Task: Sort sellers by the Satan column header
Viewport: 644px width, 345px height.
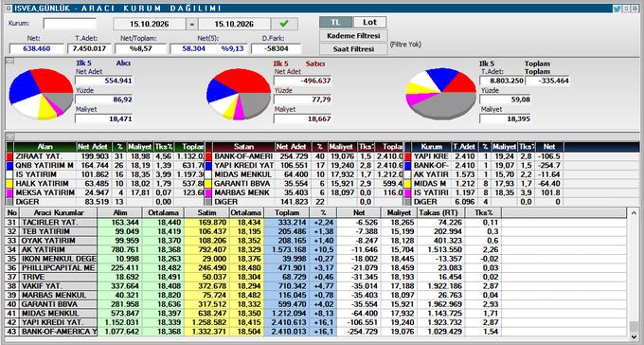Action: (x=243, y=147)
